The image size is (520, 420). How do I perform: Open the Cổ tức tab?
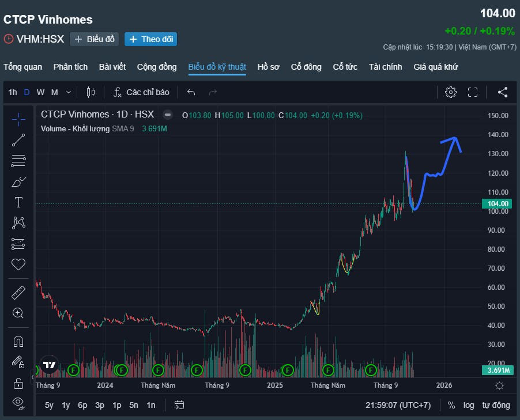pos(345,67)
